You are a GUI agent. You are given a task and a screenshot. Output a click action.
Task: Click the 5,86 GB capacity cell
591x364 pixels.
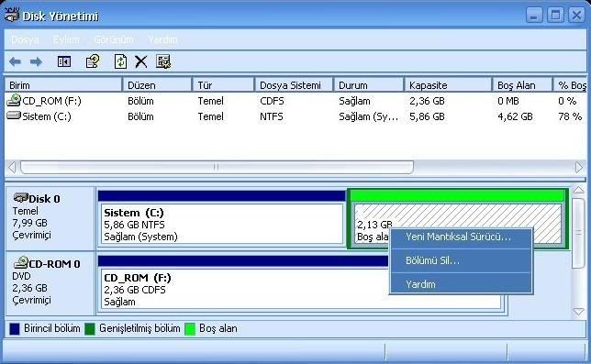tap(427, 116)
